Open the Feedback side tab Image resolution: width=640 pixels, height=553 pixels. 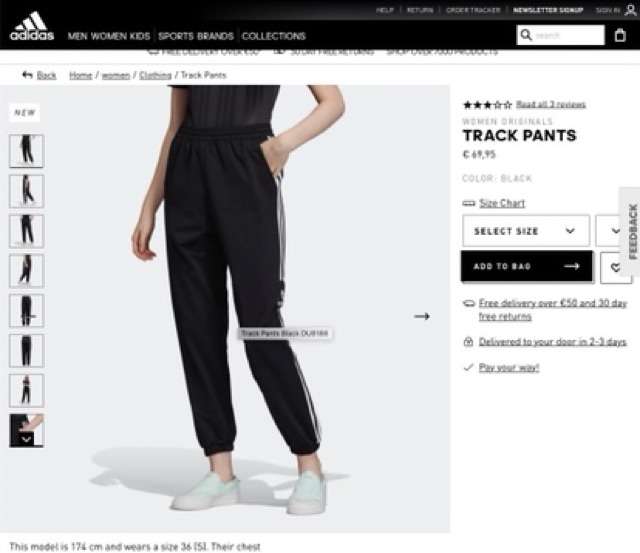coord(632,231)
